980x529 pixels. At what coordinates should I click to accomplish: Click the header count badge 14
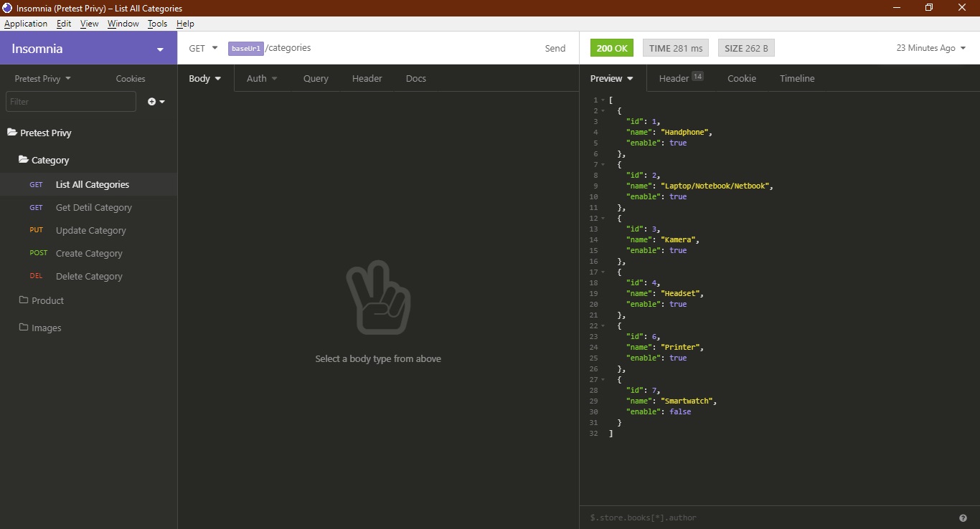pos(697,76)
